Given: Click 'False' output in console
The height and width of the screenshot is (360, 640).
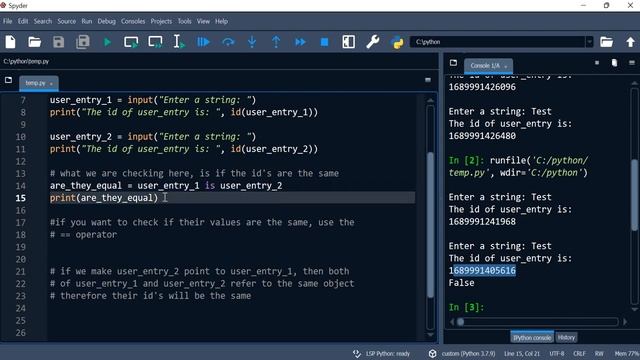Looking at the screenshot, I should [461, 283].
